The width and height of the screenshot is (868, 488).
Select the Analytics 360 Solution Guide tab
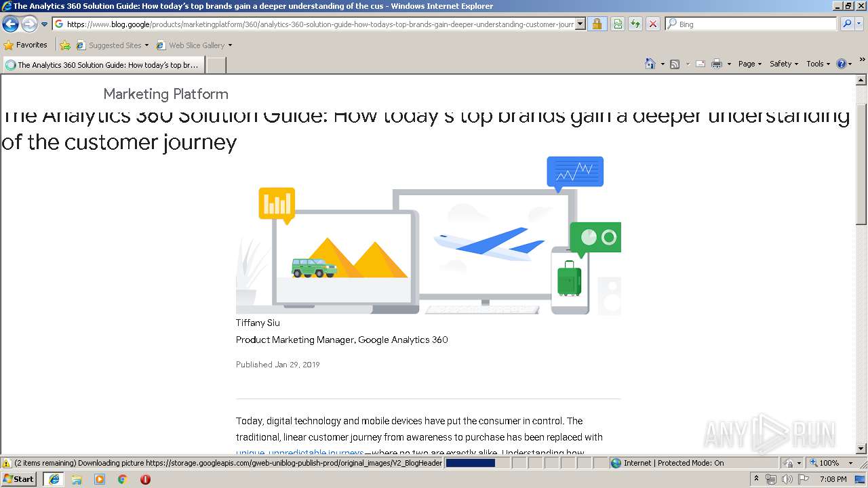click(x=103, y=65)
